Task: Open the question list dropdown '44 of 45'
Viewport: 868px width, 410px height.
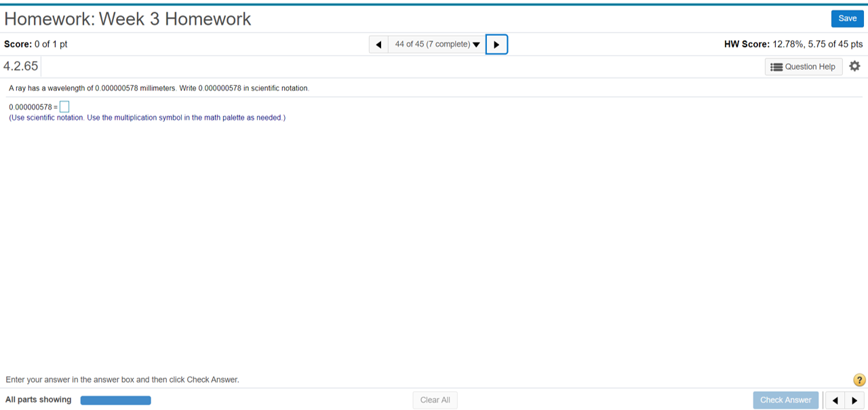Action: coord(437,45)
